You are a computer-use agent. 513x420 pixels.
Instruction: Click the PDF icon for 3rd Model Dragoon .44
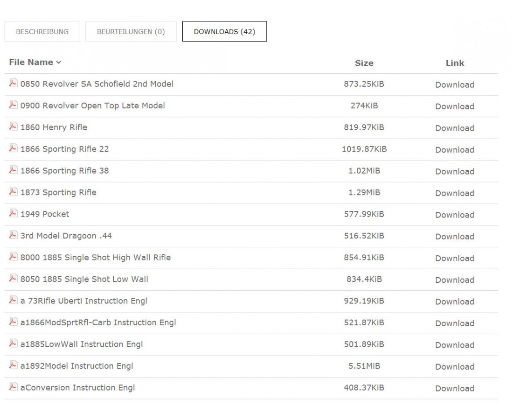(13, 235)
